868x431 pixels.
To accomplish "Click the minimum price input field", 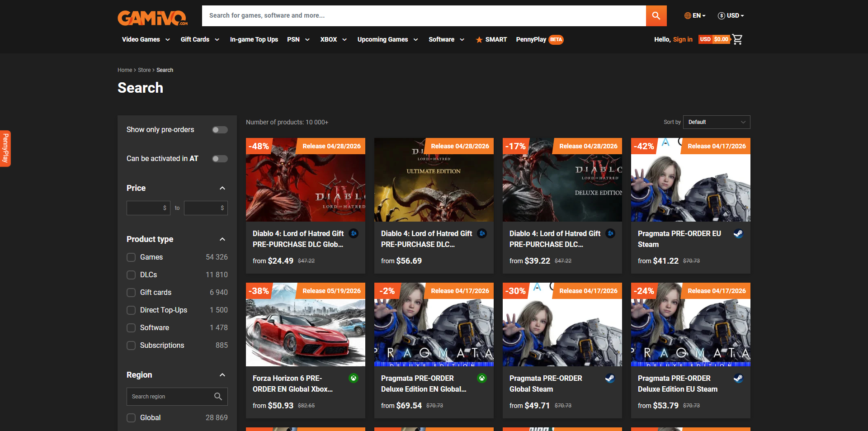I will tap(148, 208).
